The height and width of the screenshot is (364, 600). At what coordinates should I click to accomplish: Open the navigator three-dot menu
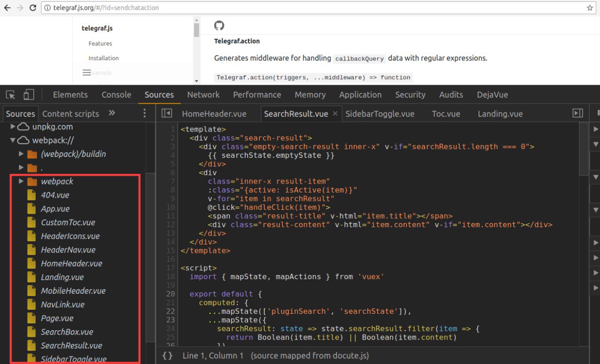coord(144,113)
